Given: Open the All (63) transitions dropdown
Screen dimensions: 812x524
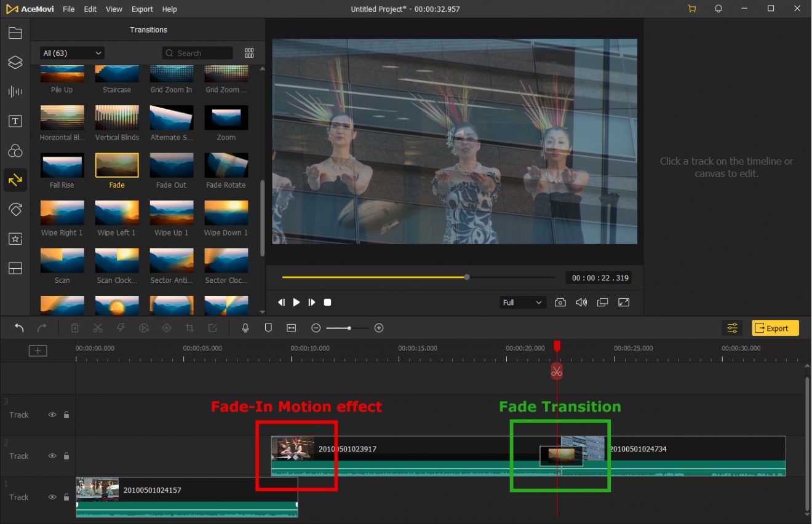Looking at the screenshot, I should (x=72, y=53).
